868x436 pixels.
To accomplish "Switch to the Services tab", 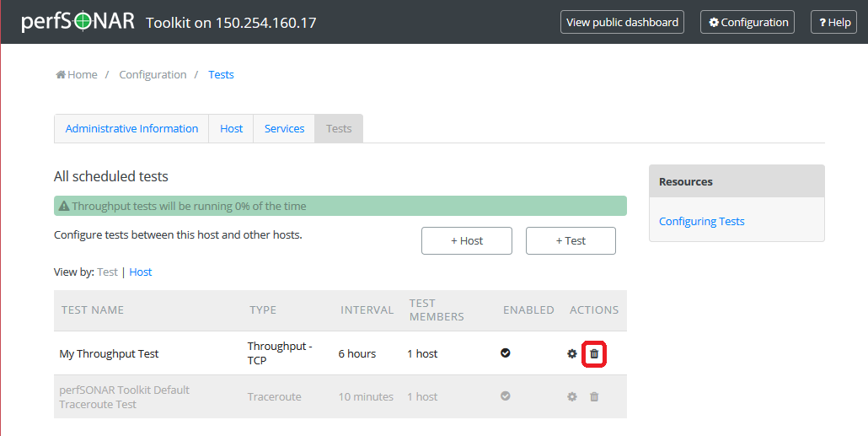I will point(284,128).
